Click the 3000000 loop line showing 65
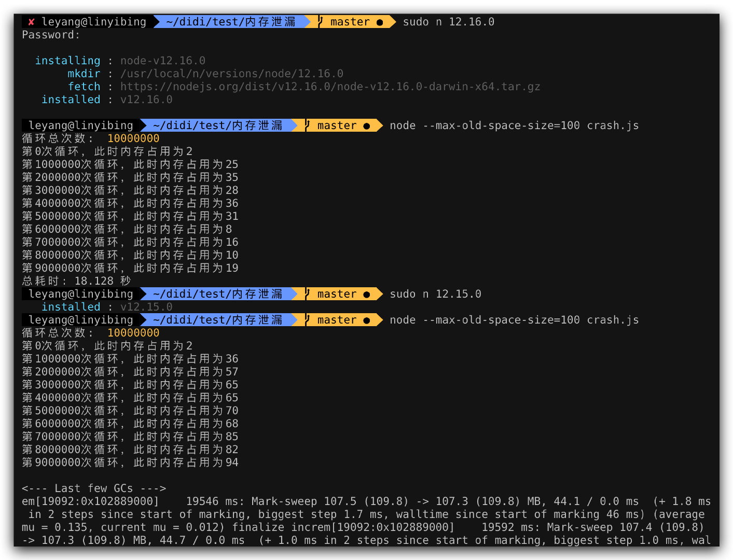Viewport: 733px width, 560px height. click(x=130, y=385)
